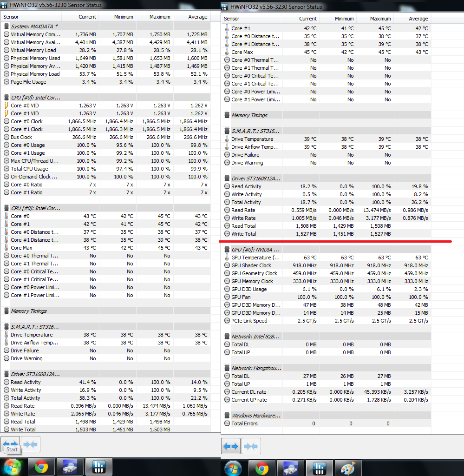Viewport: 464px width, 476px height.
Task: Click Average column header in right window
Action: 412,19
